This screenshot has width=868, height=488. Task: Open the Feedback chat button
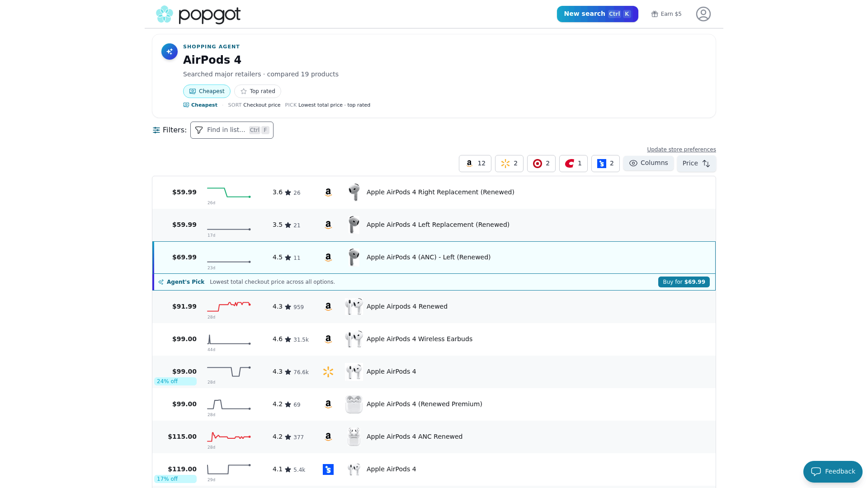(833, 472)
